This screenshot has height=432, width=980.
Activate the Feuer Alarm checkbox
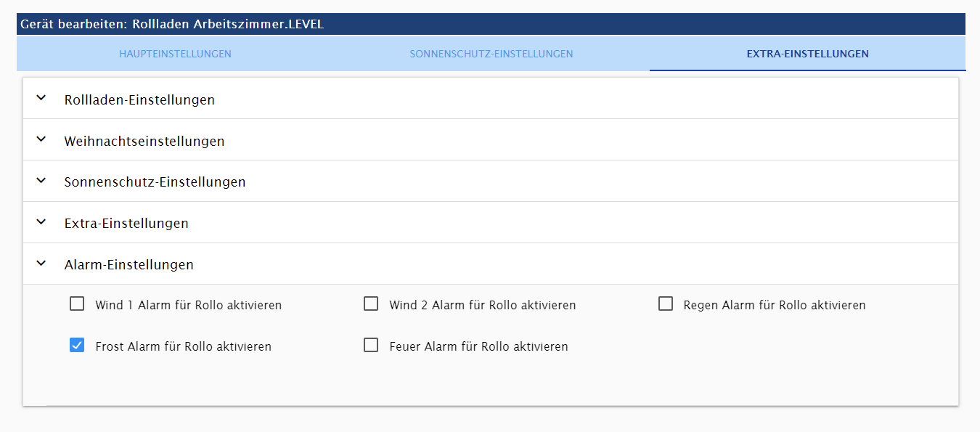point(371,346)
